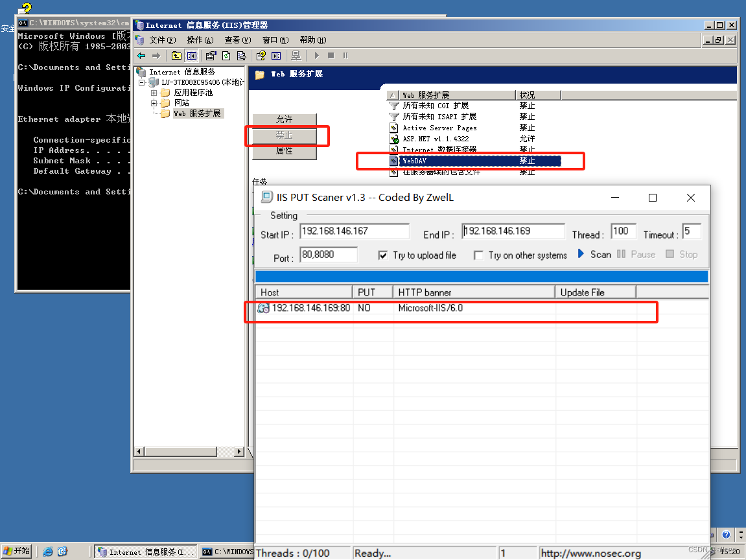Viewport: 746px width, 560px height.
Task: Click the Stop button in IIS PUT Scaner
Action: [x=682, y=254]
